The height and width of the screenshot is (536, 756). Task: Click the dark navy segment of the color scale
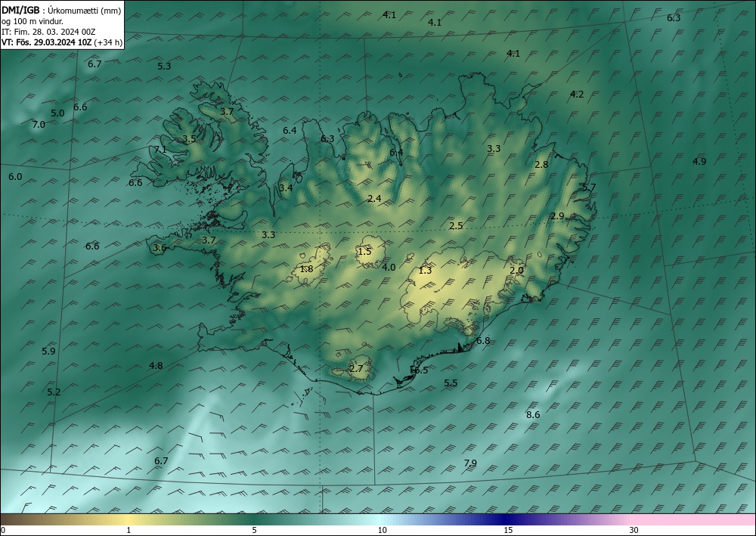(x=507, y=519)
